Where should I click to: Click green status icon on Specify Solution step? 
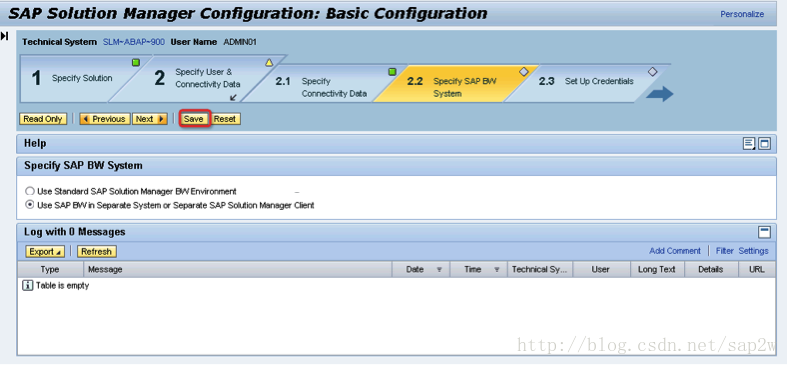tap(136, 63)
